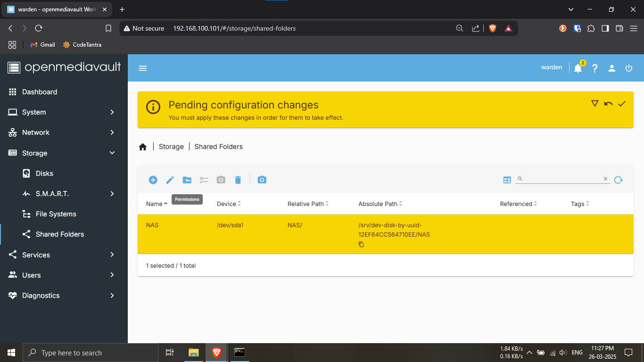The height and width of the screenshot is (362, 644).
Task: Open File Systems in the sidebar
Action: tap(56, 214)
